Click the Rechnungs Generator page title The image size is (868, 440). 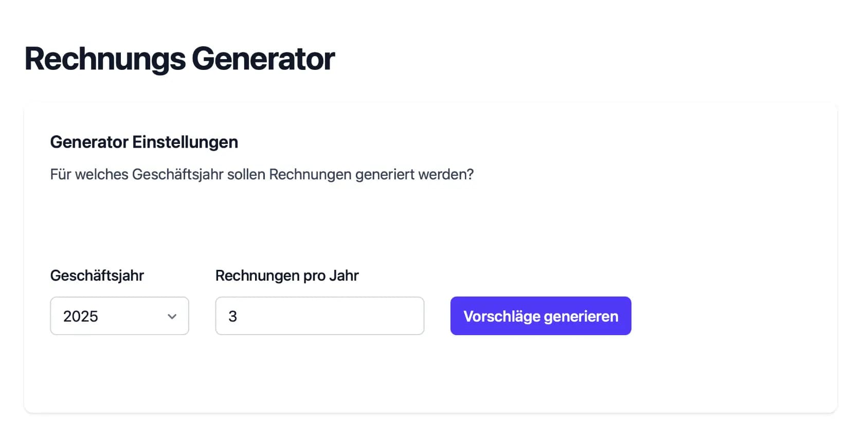(179, 58)
